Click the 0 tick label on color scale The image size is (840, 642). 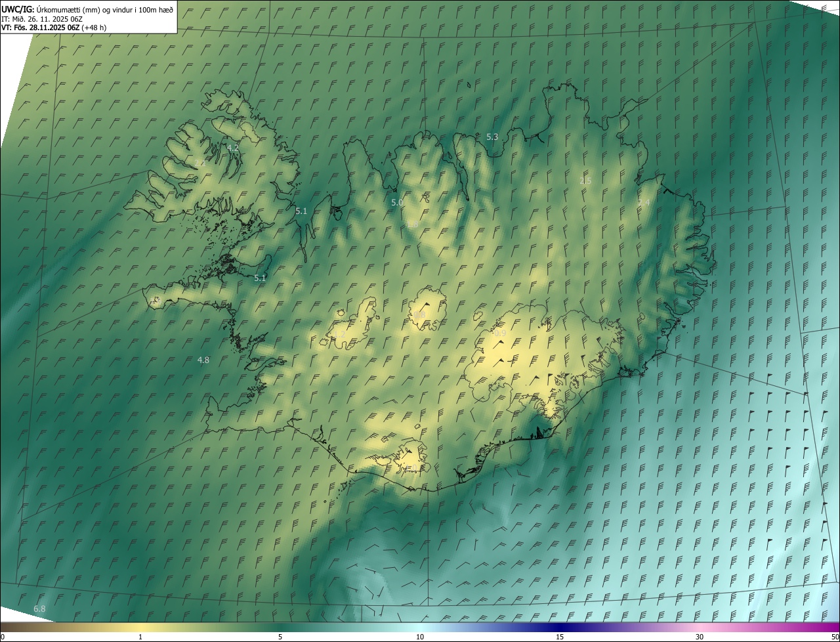click(3, 637)
